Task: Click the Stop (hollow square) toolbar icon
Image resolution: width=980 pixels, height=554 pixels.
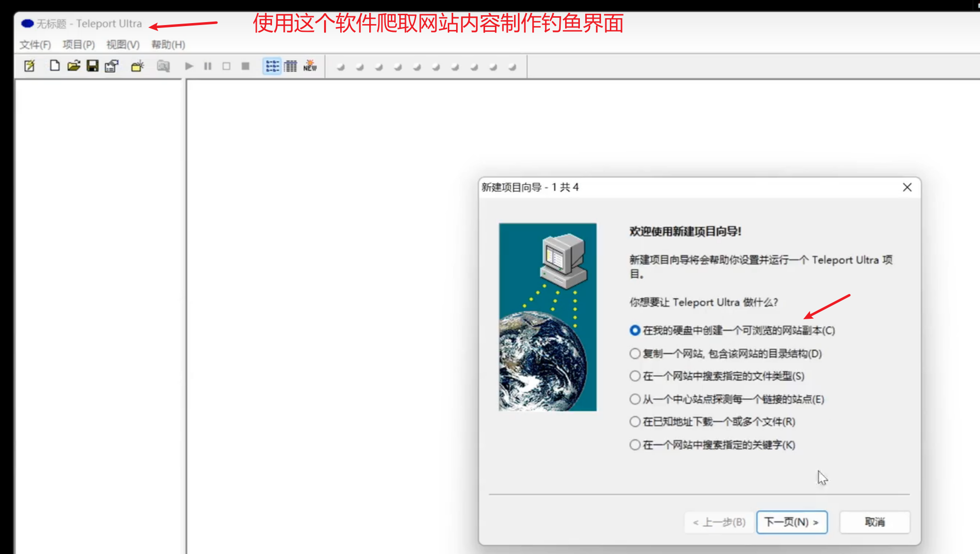Action: tap(226, 66)
